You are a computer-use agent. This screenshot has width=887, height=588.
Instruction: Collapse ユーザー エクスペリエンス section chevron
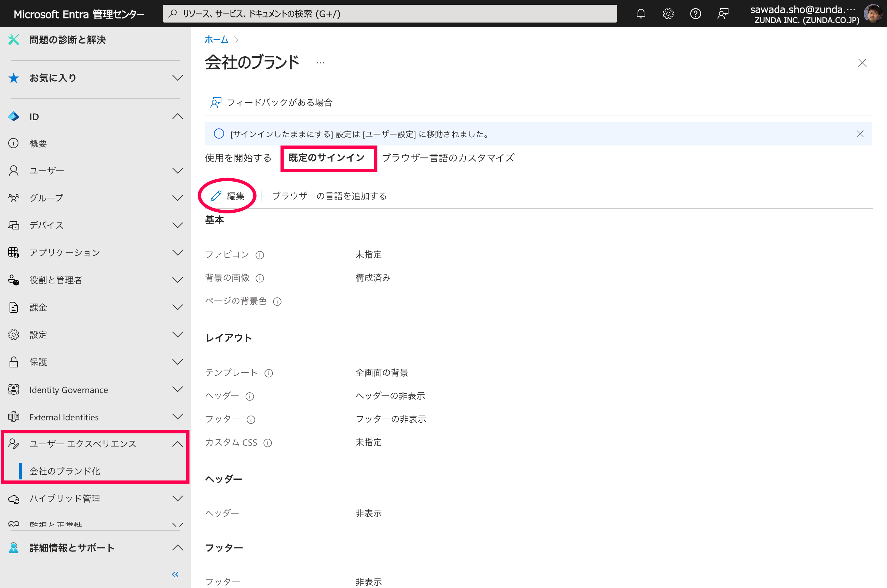[x=177, y=444]
